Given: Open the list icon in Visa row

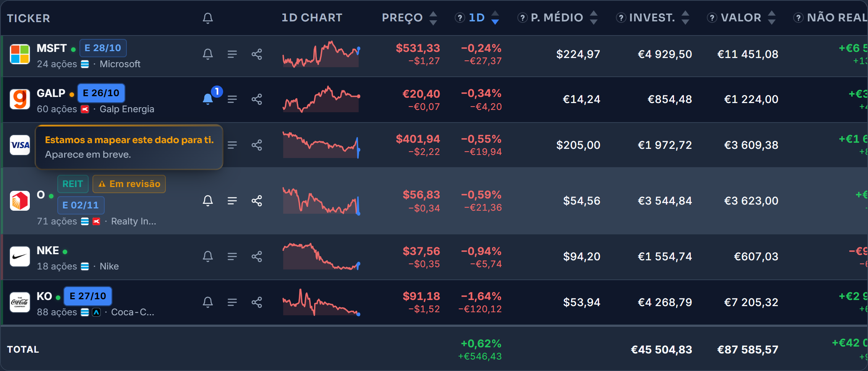Looking at the screenshot, I should click(x=232, y=145).
